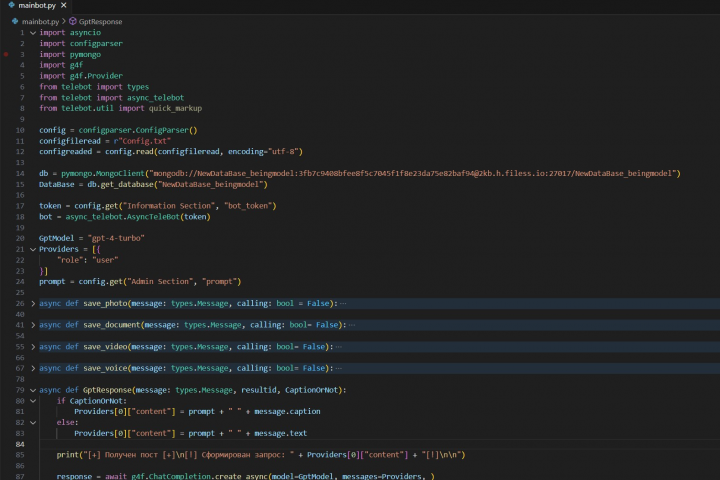This screenshot has height=480, width=720.
Task: Collapse the Providers list at line 21
Action: [33, 249]
